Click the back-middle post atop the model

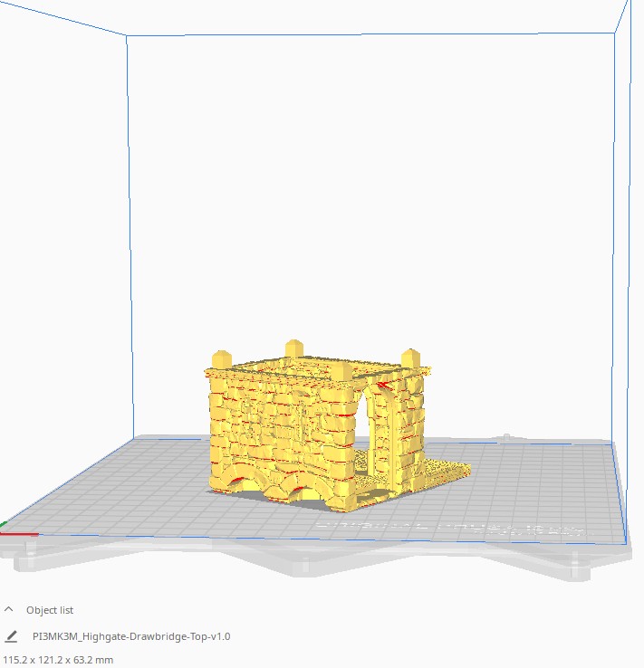(x=293, y=348)
